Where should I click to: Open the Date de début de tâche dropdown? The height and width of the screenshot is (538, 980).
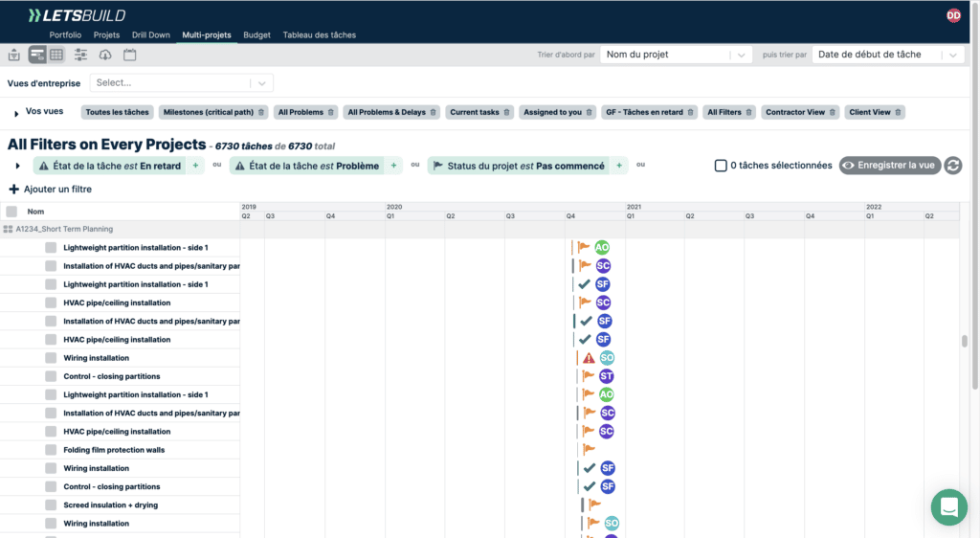pos(887,55)
